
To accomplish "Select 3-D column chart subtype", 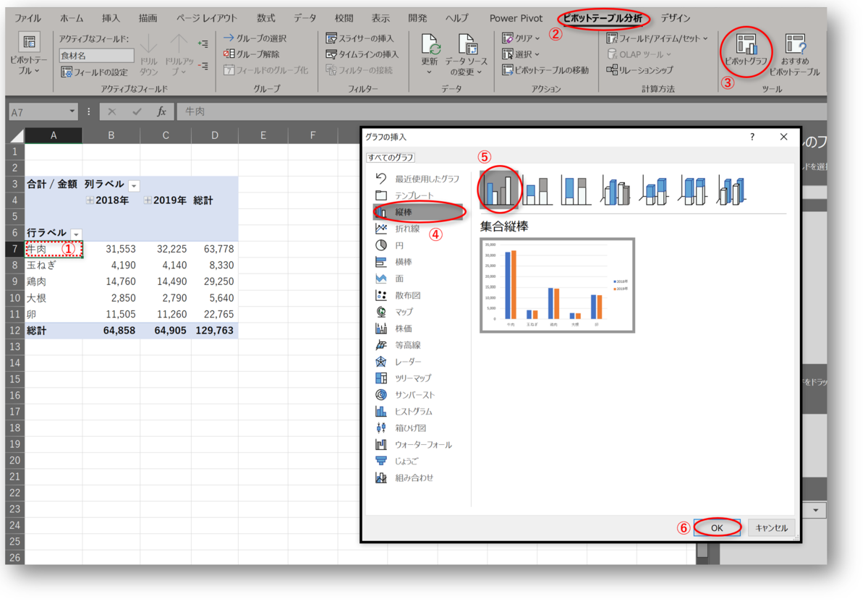I will [x=732, y=190].
